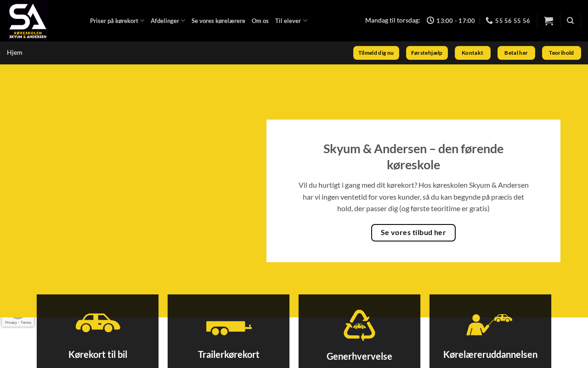Open the shopping cart icon
Viewport: 588px width, 368px height.
tap(548, 21)
